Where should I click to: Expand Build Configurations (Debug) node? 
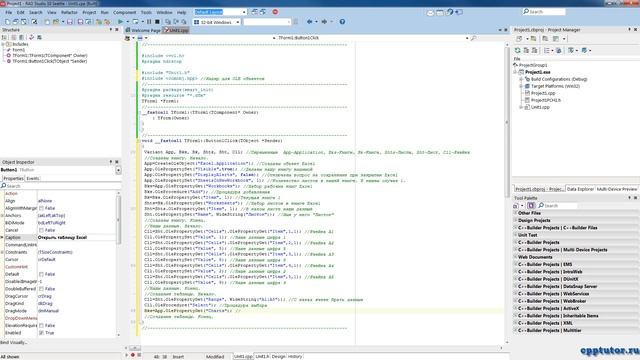click(x=521, y=79)
